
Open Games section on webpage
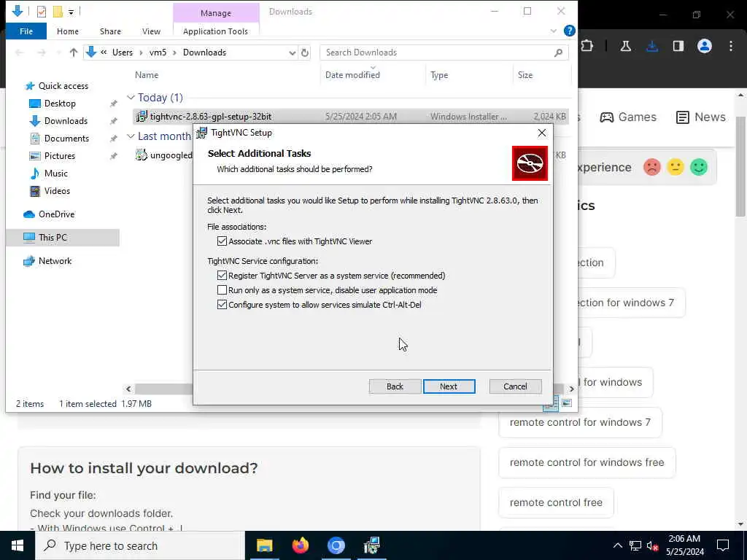(628, 117)
